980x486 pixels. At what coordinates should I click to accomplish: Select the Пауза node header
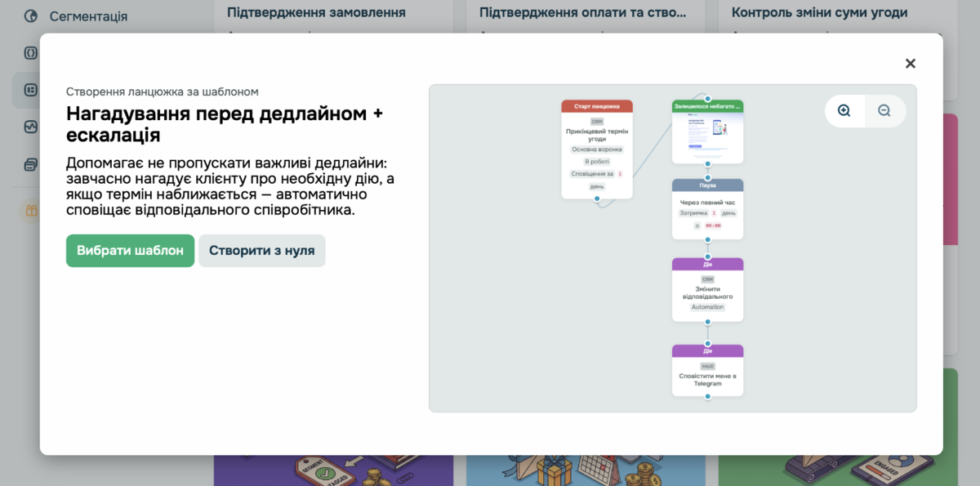pyautogui.click(x=707, y=185)
